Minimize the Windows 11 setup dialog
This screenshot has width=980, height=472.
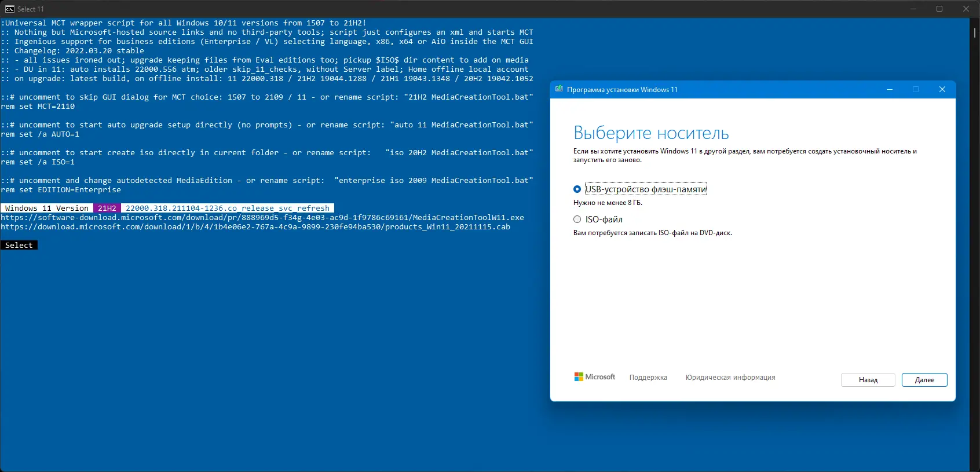890,89
